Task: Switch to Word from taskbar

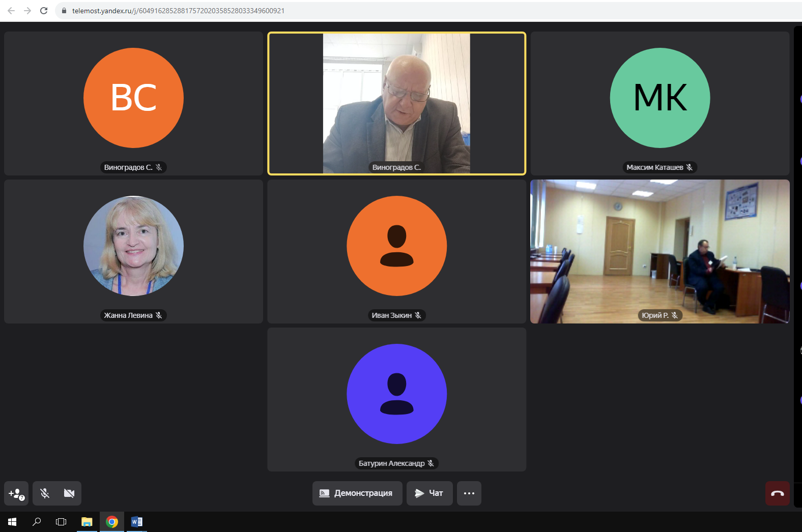Action: (x=136, y=522)
